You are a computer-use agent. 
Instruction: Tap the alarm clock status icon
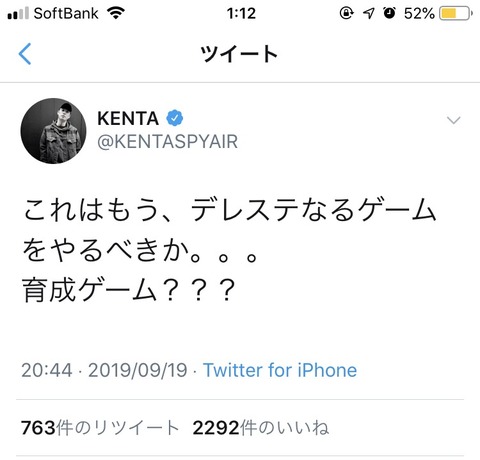pyautogui.click(x=389, y=13)
